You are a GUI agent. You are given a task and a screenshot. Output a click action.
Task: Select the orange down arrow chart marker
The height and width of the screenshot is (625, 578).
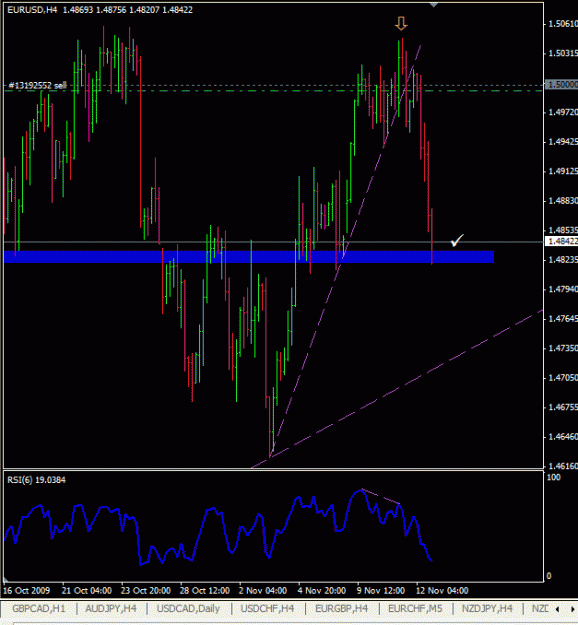click(401, 24)
